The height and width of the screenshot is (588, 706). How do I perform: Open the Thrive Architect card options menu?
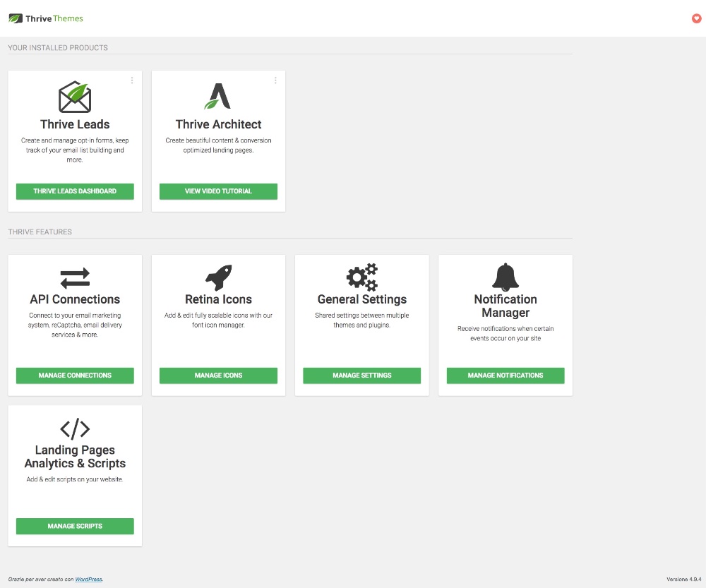click(x=275, y=80)
